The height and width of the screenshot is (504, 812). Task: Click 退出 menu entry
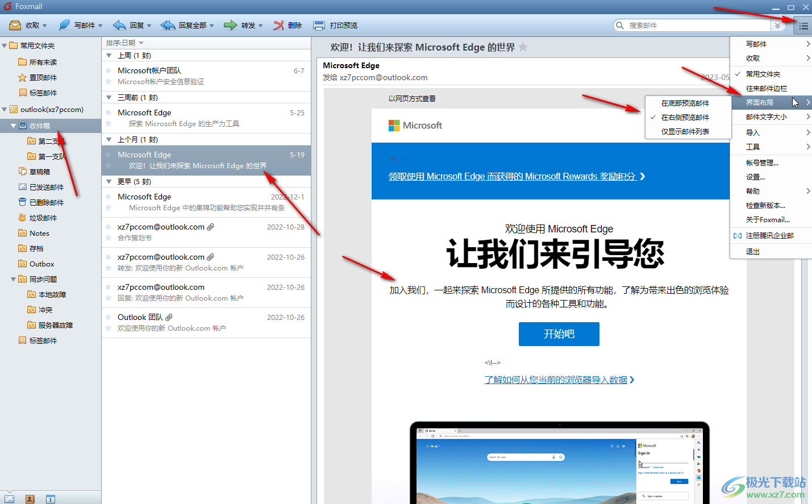pos(771,251)
